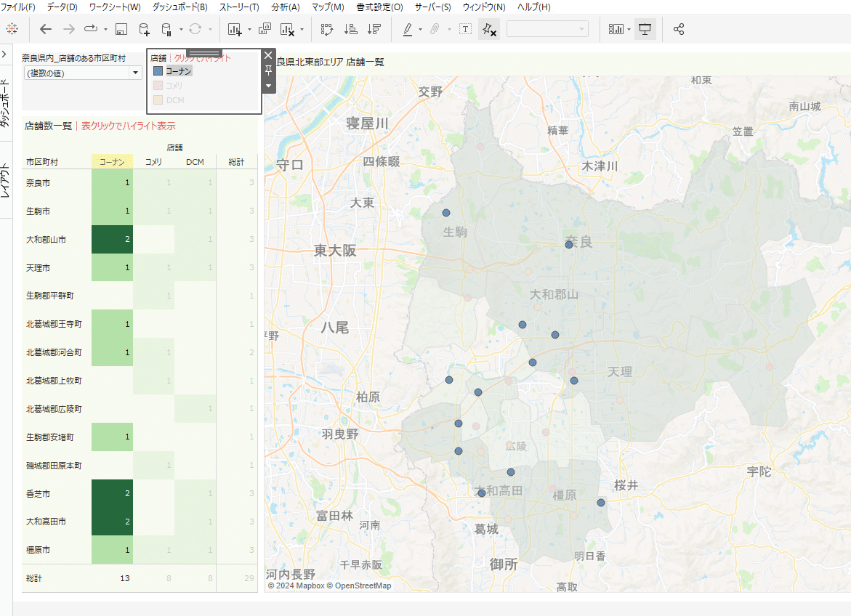Click the コーナン column header
The width and height of the screenshot is (851, 616).
(x=112, y=162)
